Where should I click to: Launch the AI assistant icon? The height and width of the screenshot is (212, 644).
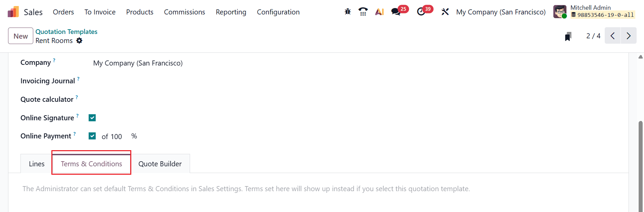pyautogui.click(x=379, y=11)
